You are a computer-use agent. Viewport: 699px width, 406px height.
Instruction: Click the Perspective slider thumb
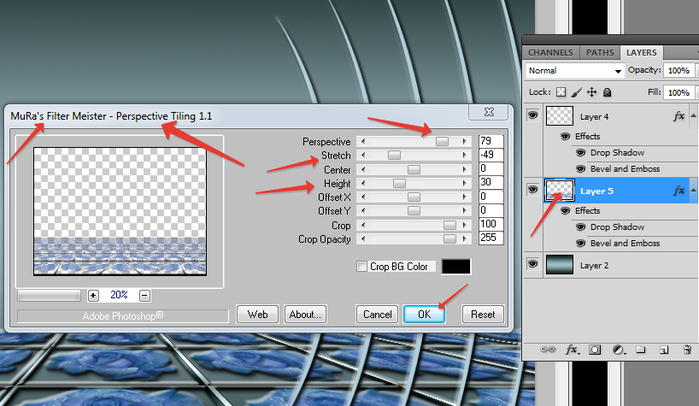tap(442, 141)
